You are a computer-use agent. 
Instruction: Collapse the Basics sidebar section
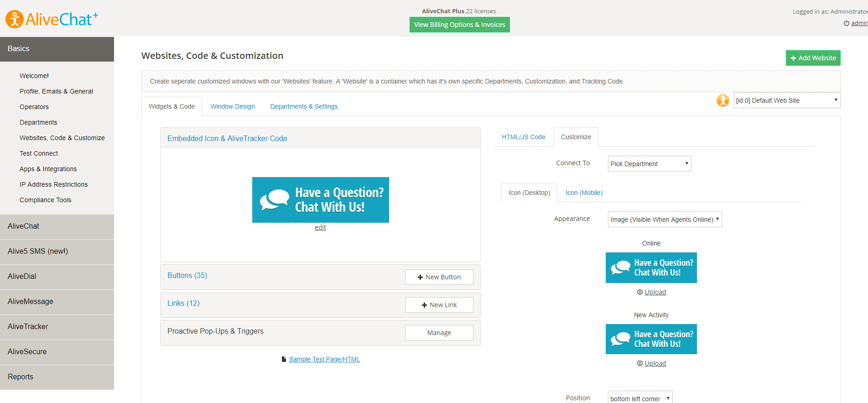(x=57, y=49)
